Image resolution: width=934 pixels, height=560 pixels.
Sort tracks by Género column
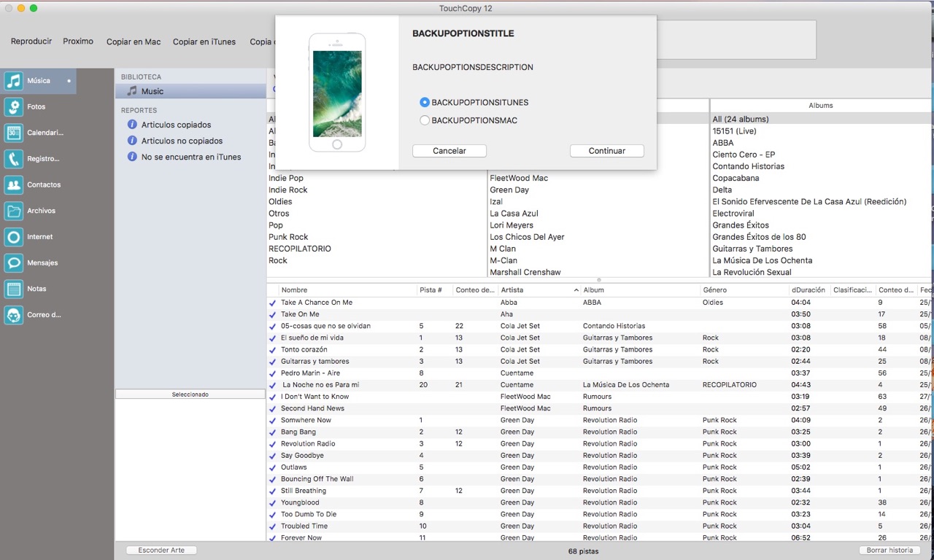(x=744, y=290)
